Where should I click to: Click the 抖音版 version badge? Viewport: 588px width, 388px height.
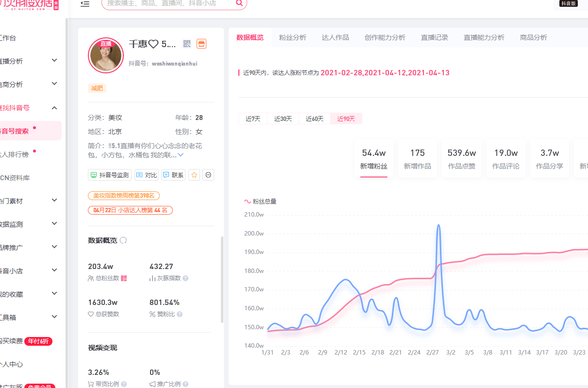(x=569, y=3)
